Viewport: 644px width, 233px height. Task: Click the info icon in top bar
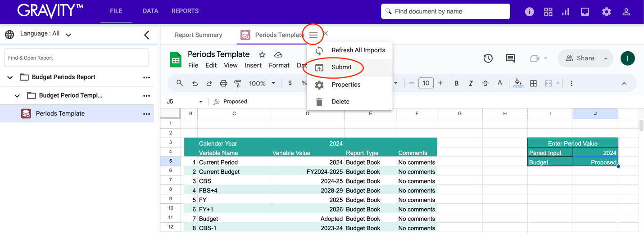point(529,12)
